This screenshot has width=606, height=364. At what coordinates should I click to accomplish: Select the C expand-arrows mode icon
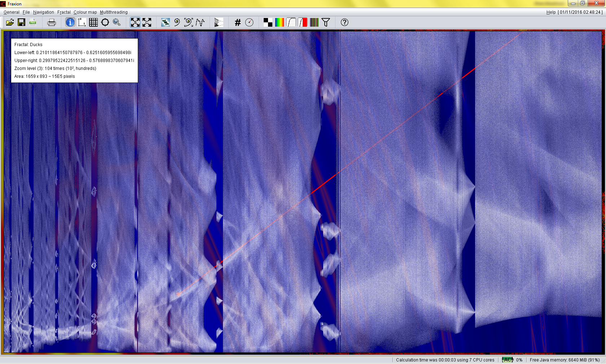point(147,22)
